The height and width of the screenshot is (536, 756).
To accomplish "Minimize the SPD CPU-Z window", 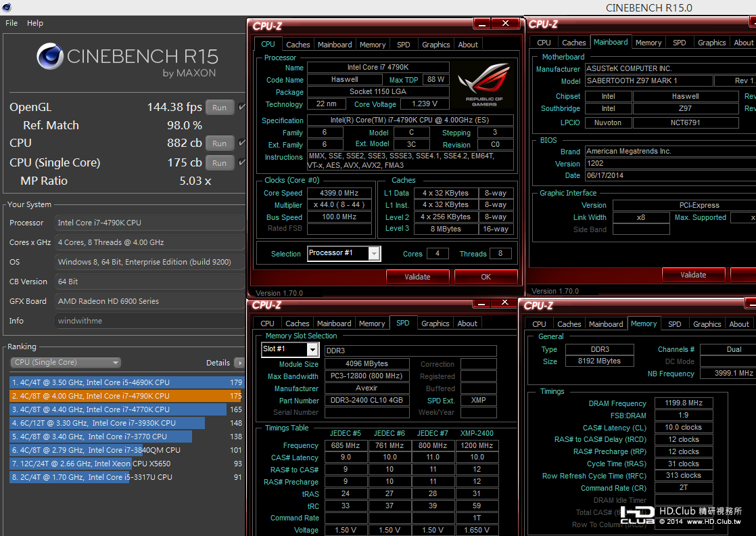I will coord(481,303).
